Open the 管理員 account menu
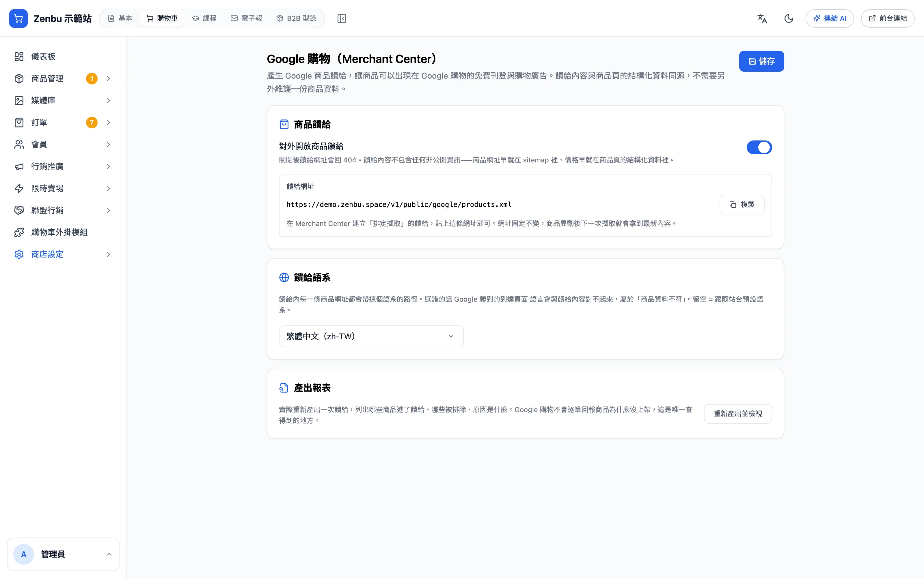 [63, 554]
